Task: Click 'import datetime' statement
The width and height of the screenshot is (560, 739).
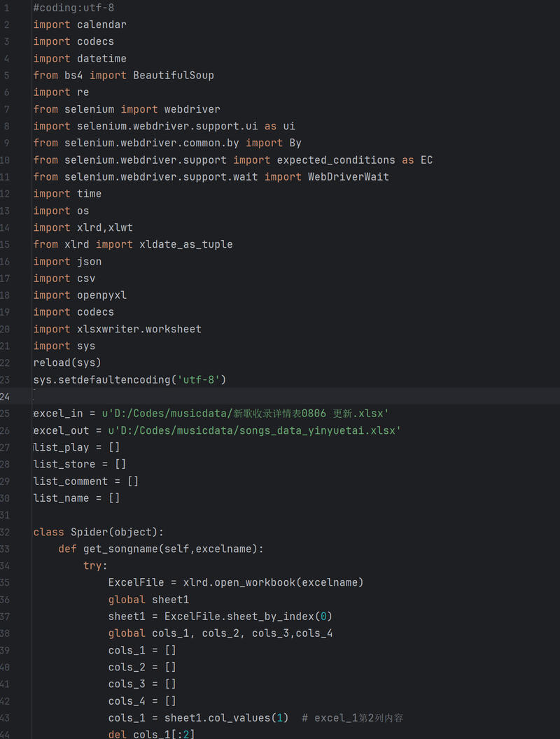Action: click(x=80, y=59)
